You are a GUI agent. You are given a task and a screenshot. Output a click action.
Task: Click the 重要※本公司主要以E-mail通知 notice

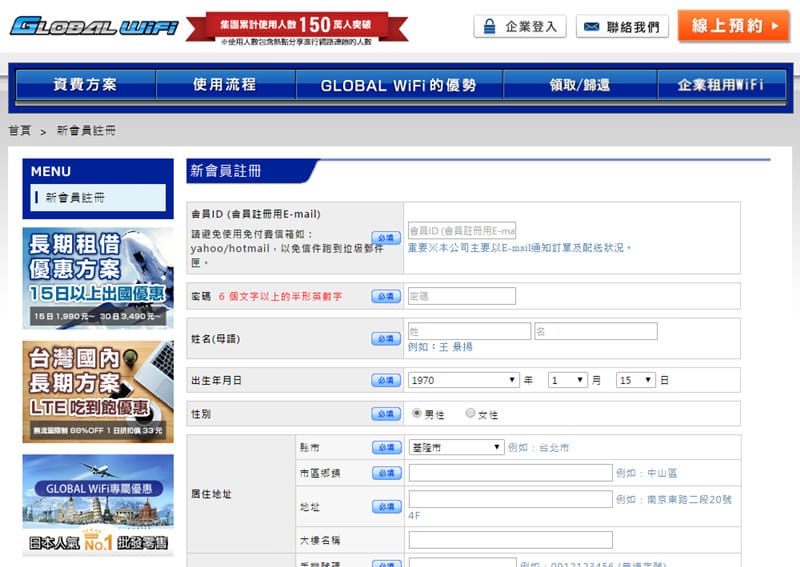tap(519, 248)
